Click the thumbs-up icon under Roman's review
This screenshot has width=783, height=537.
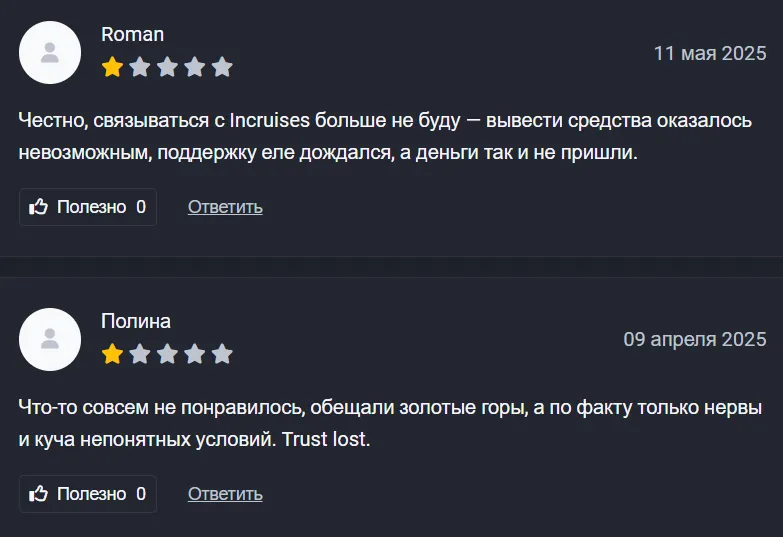[x=40, y=207]
